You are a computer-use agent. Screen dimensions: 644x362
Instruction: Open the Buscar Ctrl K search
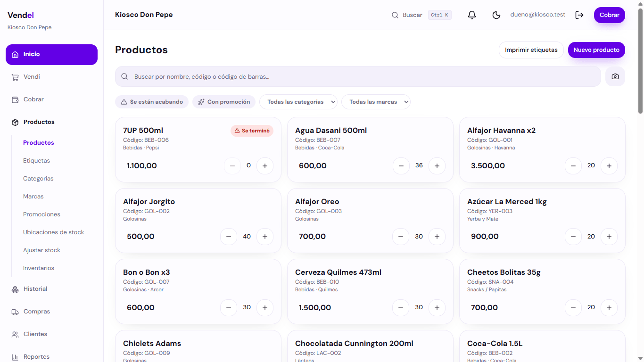pos(421,15)
